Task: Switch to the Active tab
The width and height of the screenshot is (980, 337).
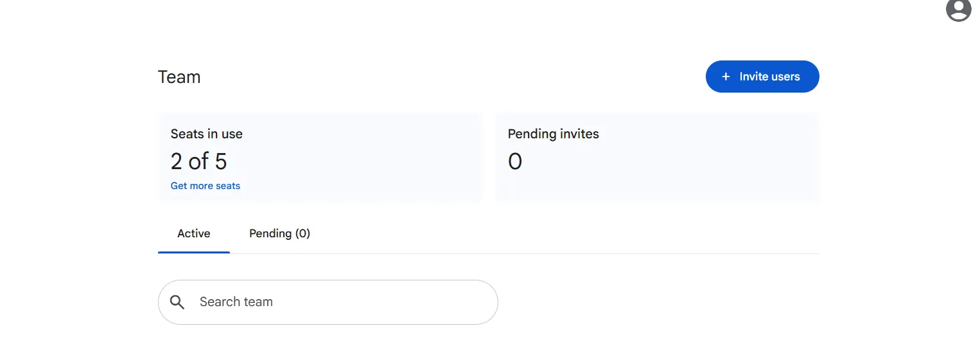Action: 194,233
